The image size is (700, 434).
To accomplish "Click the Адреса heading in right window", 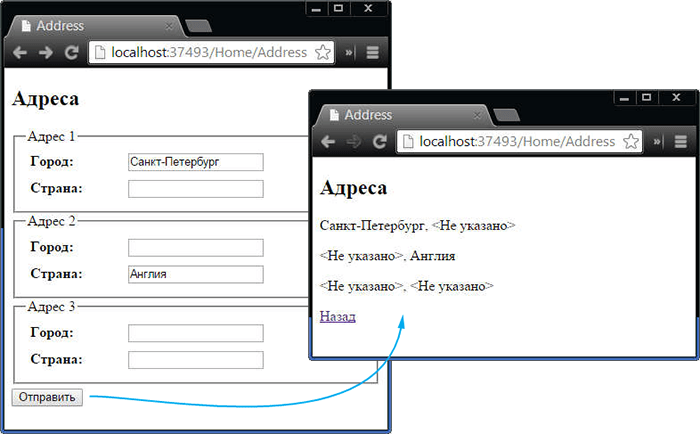I will click(x=354, y=188).
